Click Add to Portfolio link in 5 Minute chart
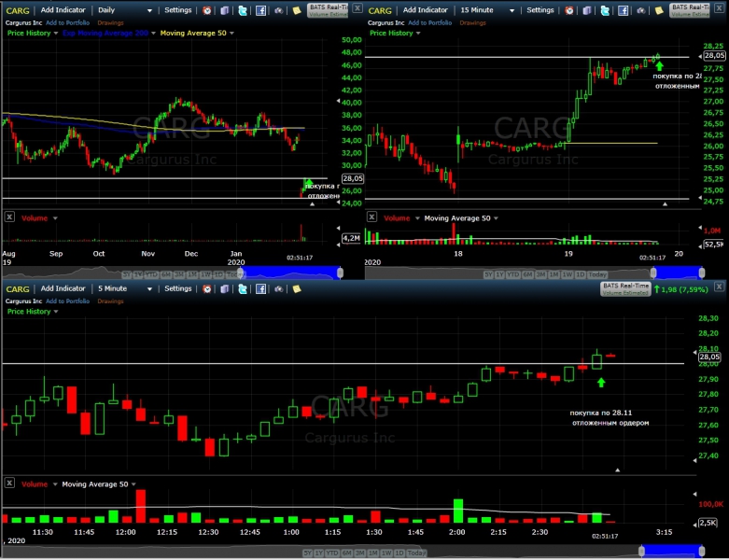The image size is (729, 560). 67,301
